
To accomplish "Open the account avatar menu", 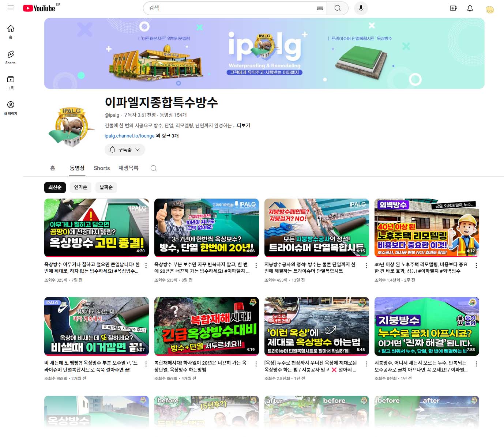I will (x=490, y=9).
